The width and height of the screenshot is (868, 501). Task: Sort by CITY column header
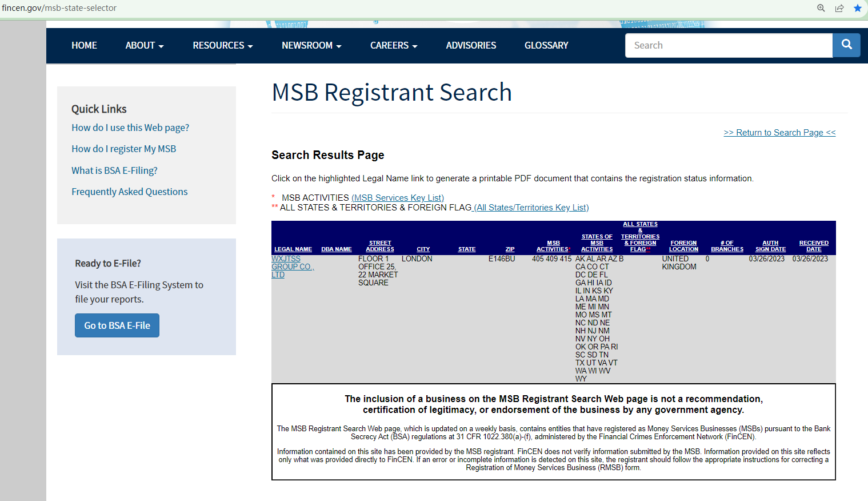point(423,249)
